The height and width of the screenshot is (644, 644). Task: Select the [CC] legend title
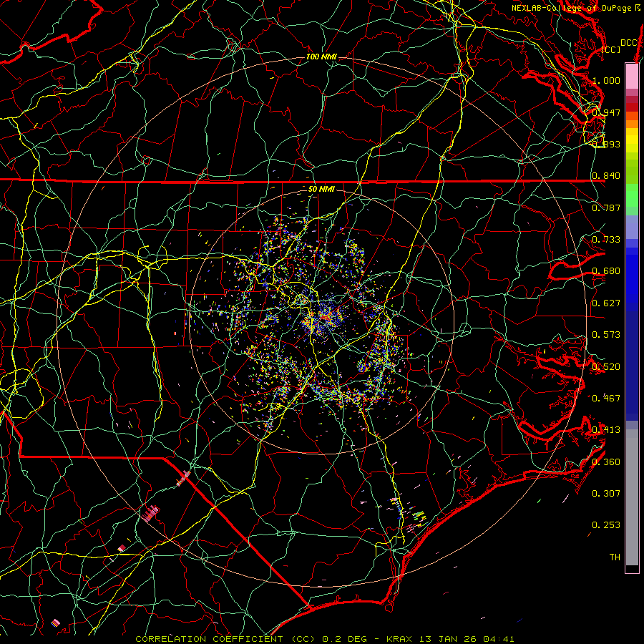611,49
